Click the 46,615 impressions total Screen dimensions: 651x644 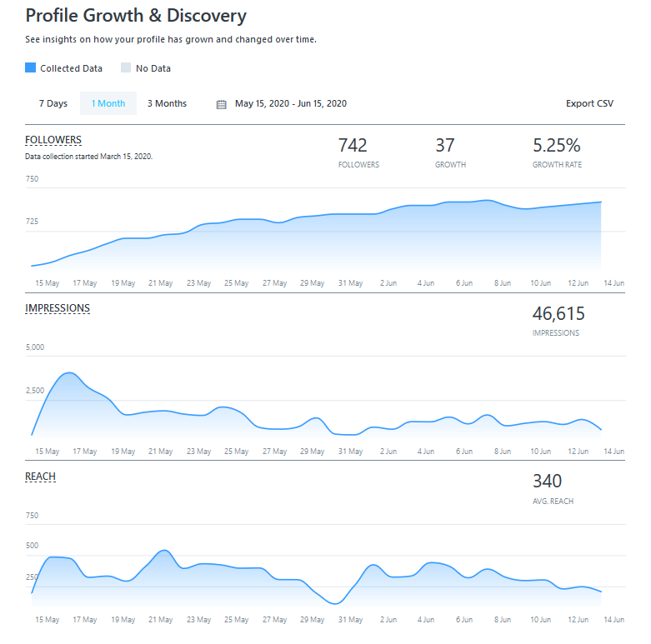558,314
